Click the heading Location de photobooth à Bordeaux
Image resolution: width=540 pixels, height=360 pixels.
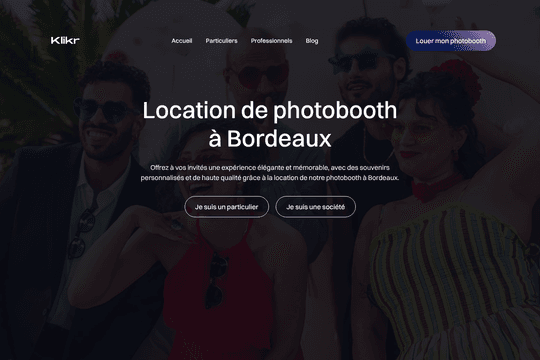point(270,124)
